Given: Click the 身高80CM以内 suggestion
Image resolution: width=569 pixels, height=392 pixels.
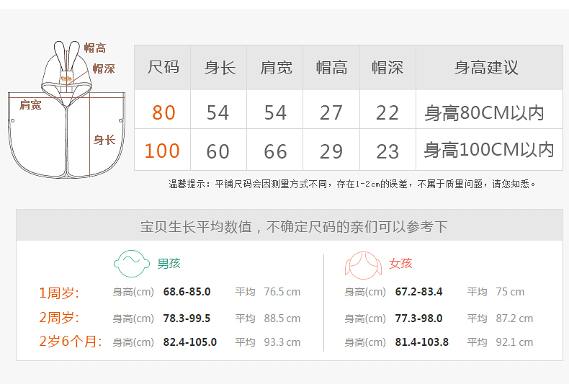Looking at the screenshot, I should point(484,113).
